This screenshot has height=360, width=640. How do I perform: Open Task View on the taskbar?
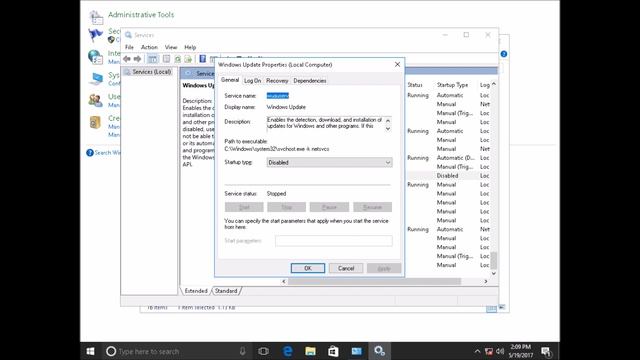[x=264, y=351]
